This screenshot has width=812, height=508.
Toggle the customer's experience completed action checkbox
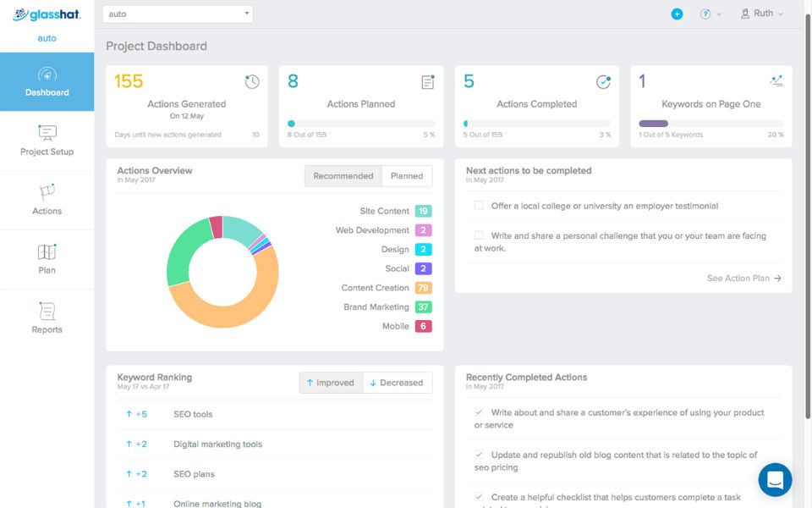pos(479,413)
